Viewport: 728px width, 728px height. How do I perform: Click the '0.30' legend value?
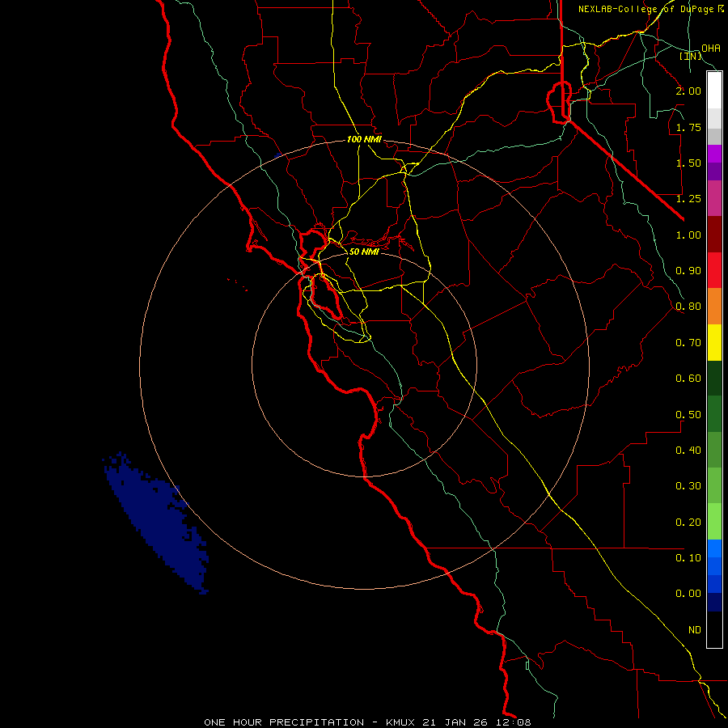(688, 486)
